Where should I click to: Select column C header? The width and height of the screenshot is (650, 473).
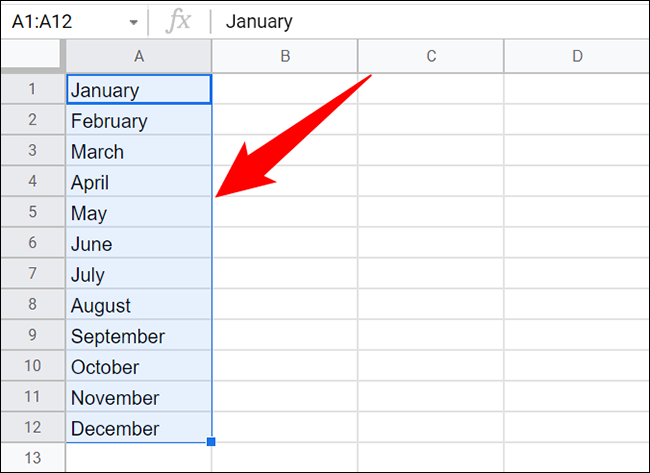[431, 57]
